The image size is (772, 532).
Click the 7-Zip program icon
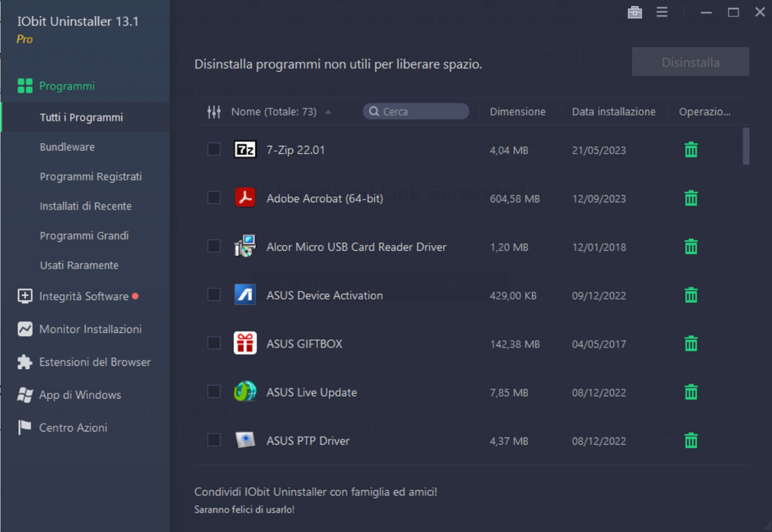[x=245, y=149]
